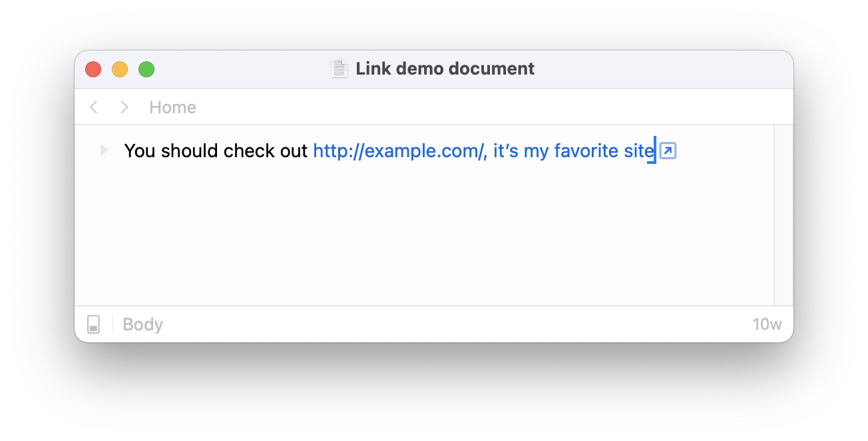Place cursor in the word "You"
This screenshot has width=868, height=441.
139,151
